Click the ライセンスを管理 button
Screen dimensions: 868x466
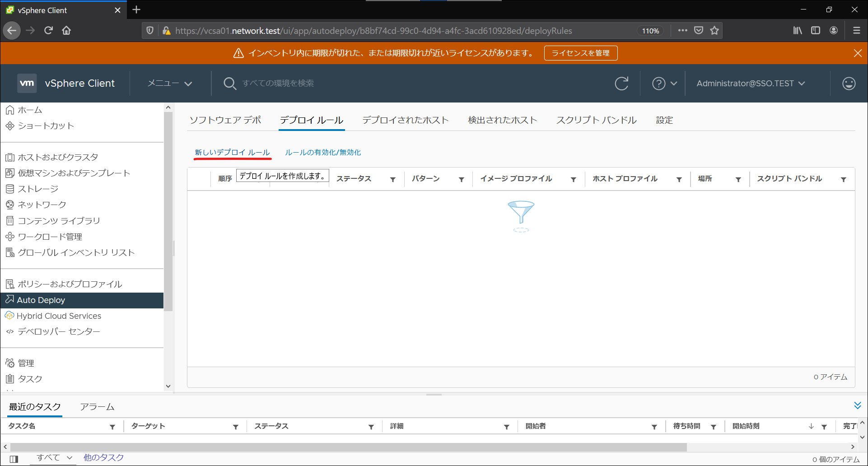(x=581, y=53)
